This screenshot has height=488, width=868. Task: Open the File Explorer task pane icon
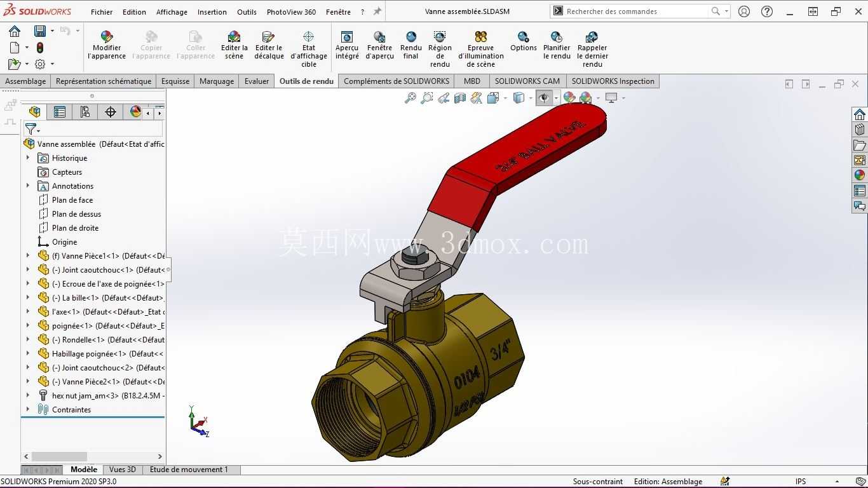click(x=860, y=145)
